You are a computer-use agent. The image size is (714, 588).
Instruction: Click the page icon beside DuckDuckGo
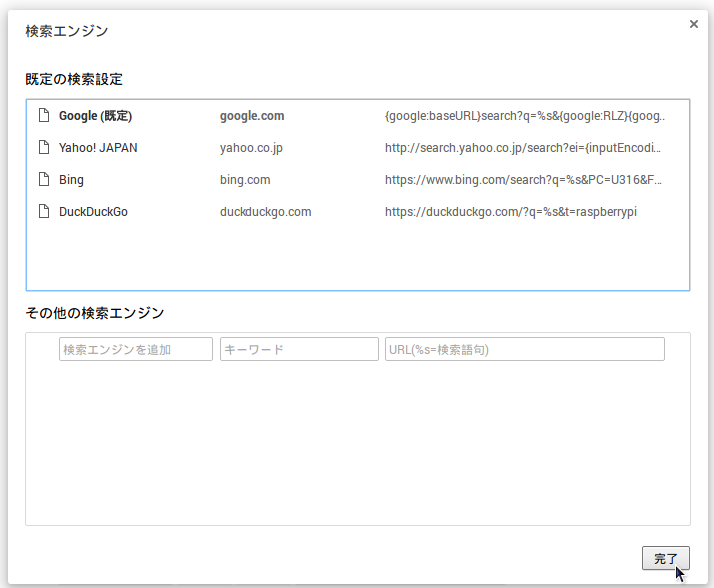(43, 212)
